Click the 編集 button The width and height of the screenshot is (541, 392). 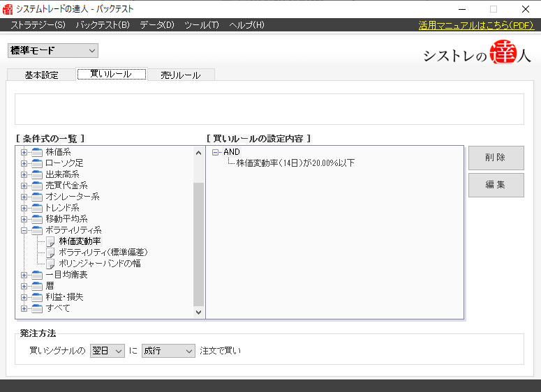coord(496,185)
